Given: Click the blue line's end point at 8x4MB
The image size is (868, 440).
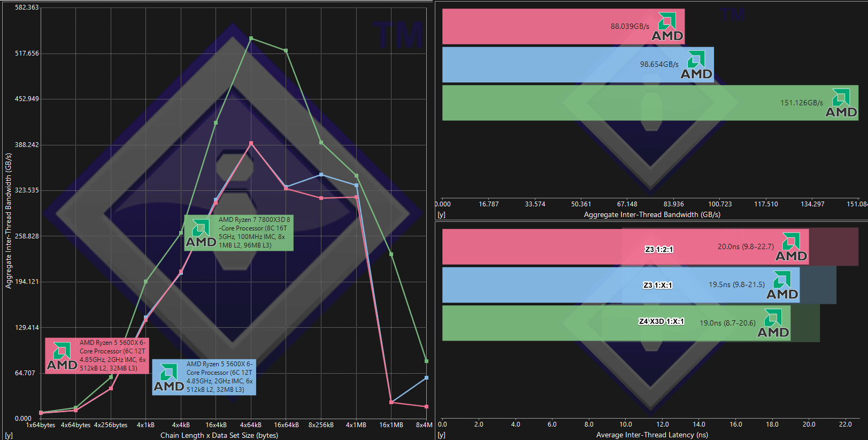Looking at the screenshot, I should [x=426, y=377].
